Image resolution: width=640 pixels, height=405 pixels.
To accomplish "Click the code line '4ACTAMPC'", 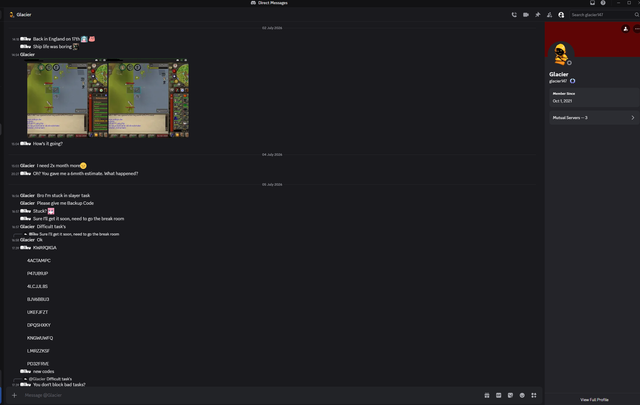I will [39, 260].
